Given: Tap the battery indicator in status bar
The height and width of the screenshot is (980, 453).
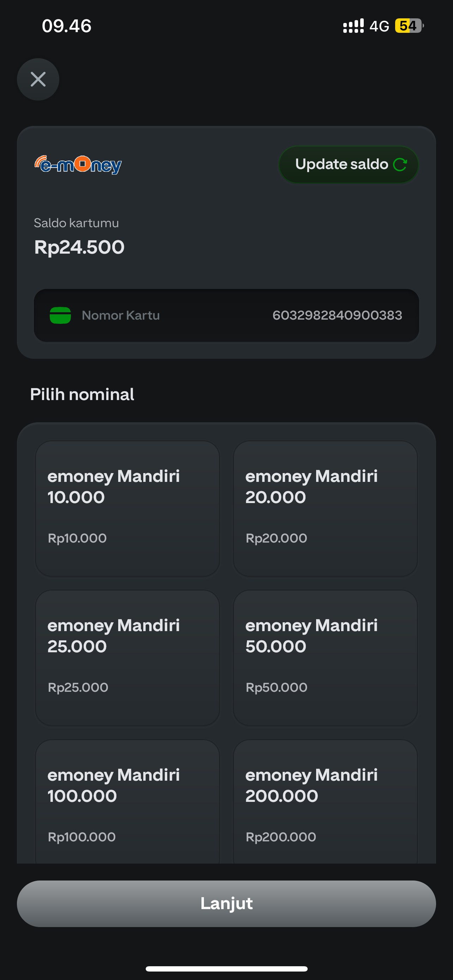Looking at the screenshot, I should coord(409,26).
